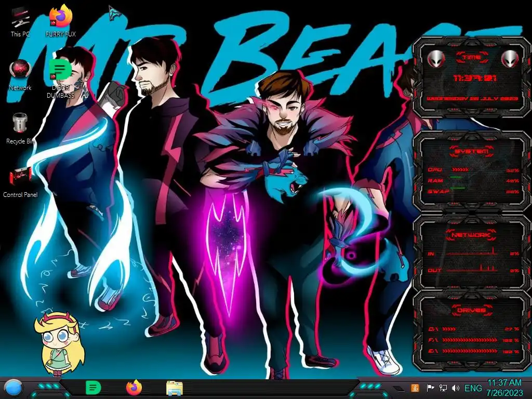This screenshot has width=532, height=399.
Task: Click the 11:37:01 clock readout
Action: (475, 78)
